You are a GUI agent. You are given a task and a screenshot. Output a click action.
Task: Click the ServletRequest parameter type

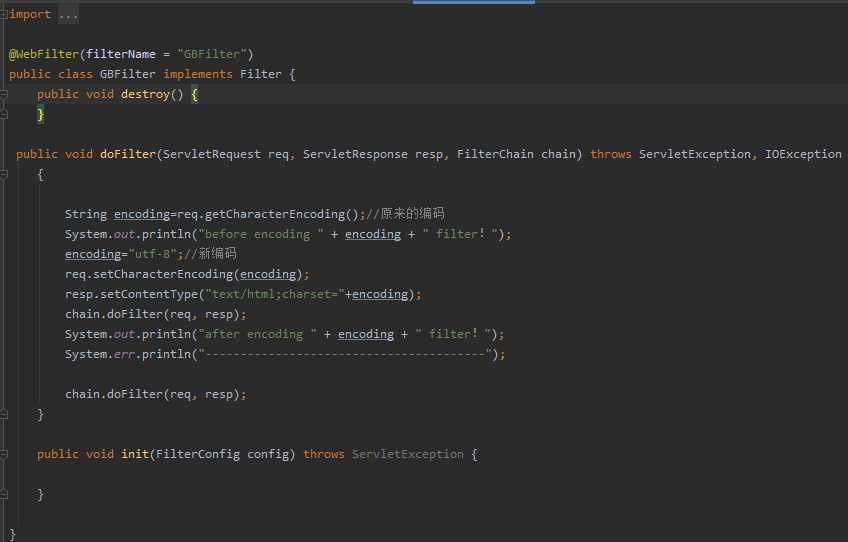coord(211,154)
